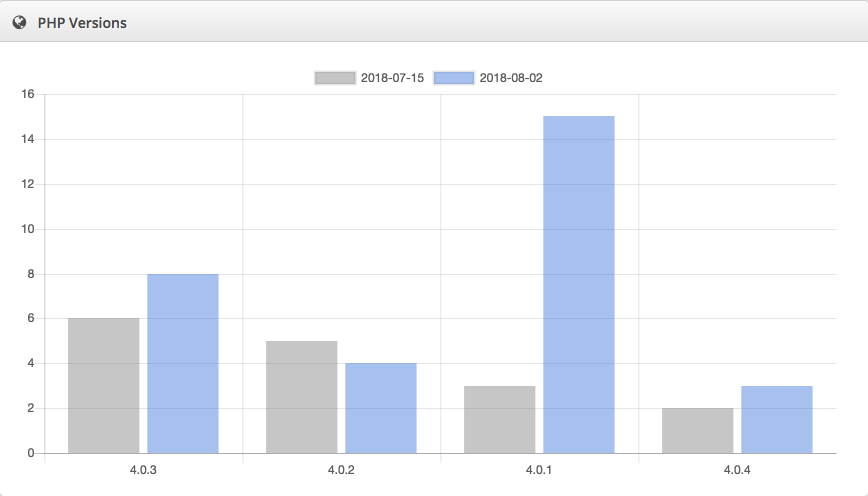This screenshot has height=496, width=868.
Task: Click the y-axis value 10
Action: (28, 229)
